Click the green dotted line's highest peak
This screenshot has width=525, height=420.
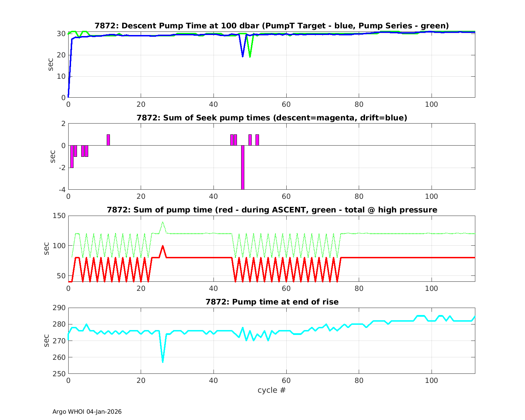click(163, 222)
